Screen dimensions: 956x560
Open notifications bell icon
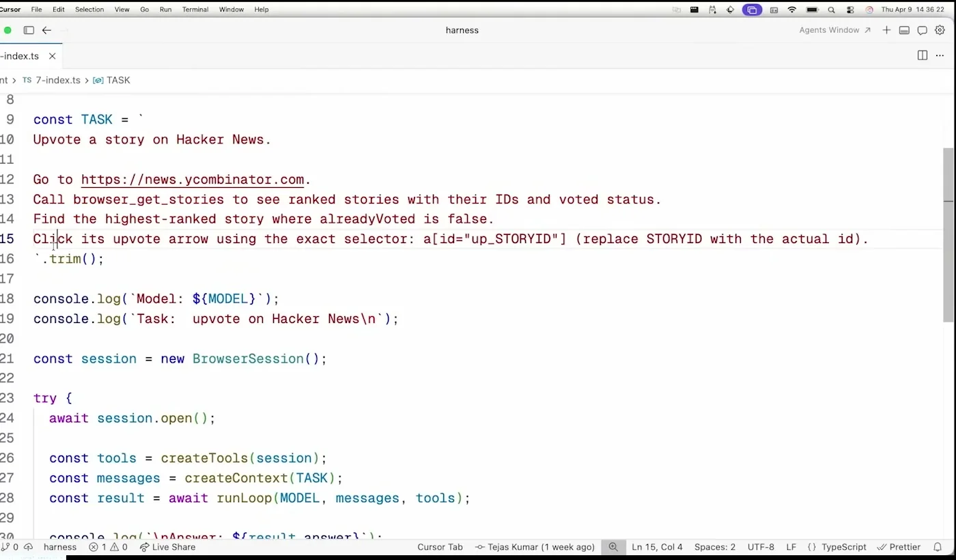[x=938, y=547]
